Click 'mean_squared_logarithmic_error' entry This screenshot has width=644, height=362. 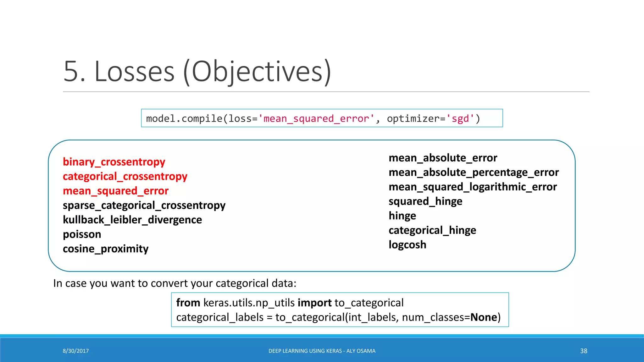[473, 187]
